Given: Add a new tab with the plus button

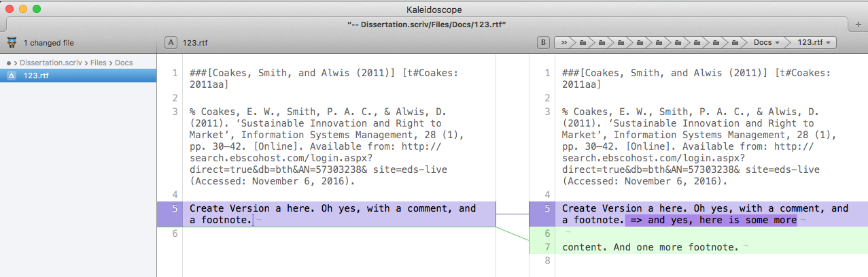Looking at the screenshot, I should click(860, 24).
